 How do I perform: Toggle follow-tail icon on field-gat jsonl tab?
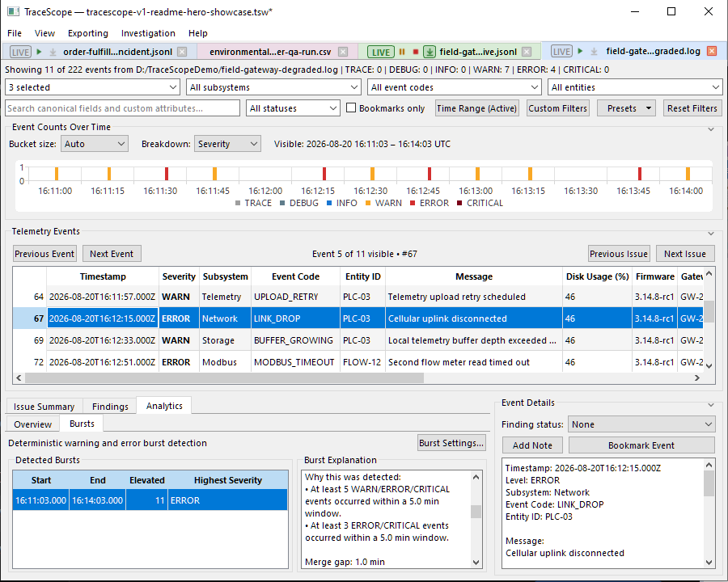(430, 52)
